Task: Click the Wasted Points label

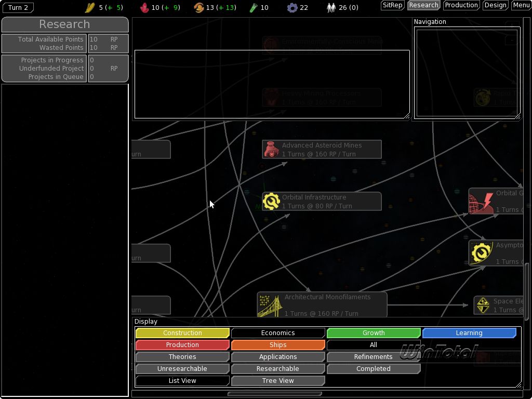Action: [x=61, y=48]
